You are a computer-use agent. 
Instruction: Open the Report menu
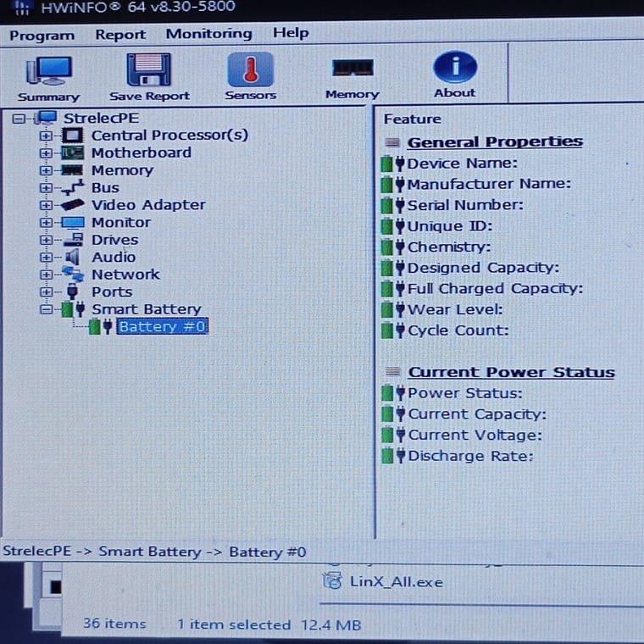[x=120, y=35]
